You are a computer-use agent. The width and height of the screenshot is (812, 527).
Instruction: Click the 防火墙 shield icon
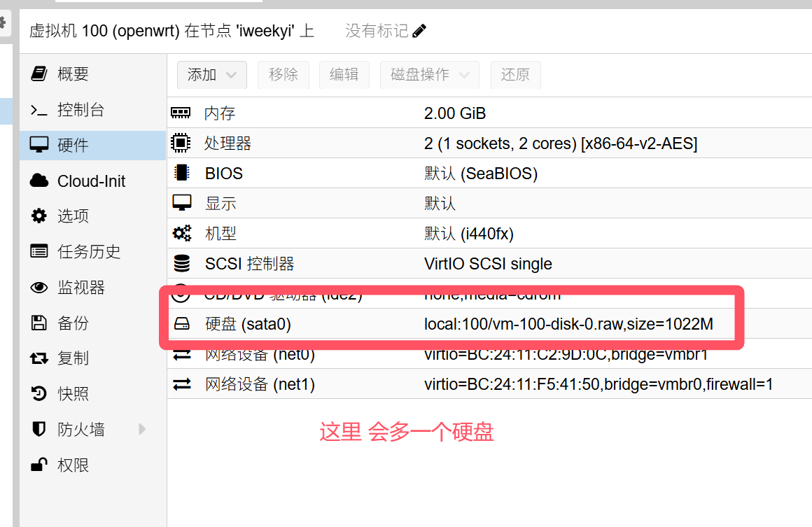pyautogui.click(x=39, y=429)
